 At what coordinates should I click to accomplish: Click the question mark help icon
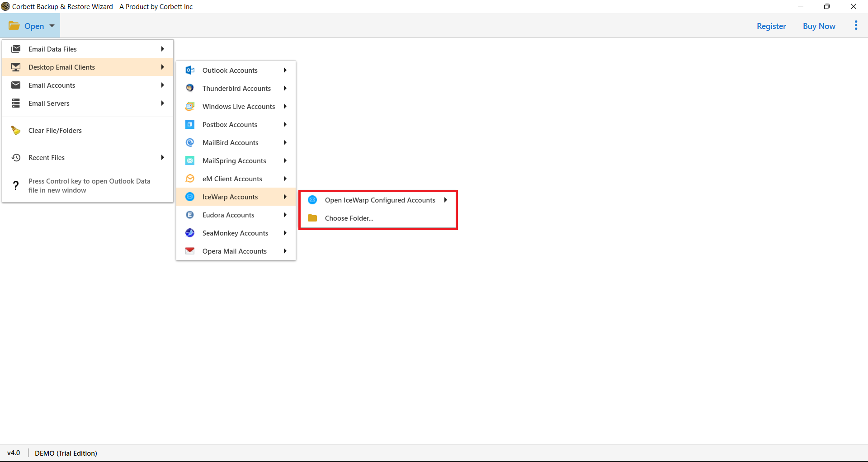click(16, 185)
